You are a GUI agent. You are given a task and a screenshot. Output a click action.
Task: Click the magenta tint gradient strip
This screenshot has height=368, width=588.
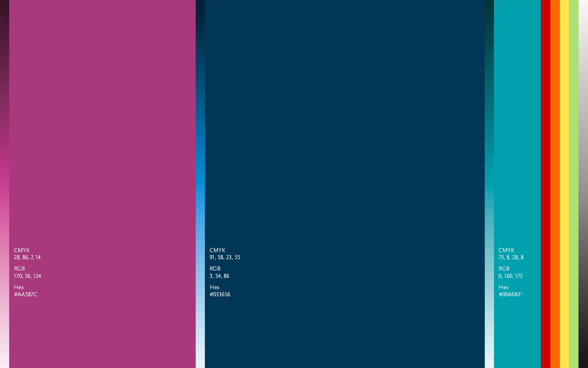pyautogui.click(x=4, y=184)
